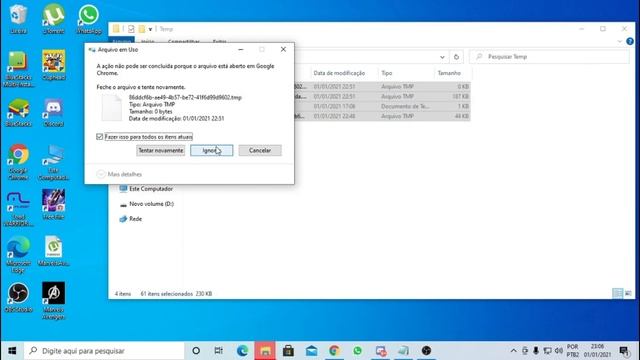Select the file row sized 187 KB

(x=382, y=96)
